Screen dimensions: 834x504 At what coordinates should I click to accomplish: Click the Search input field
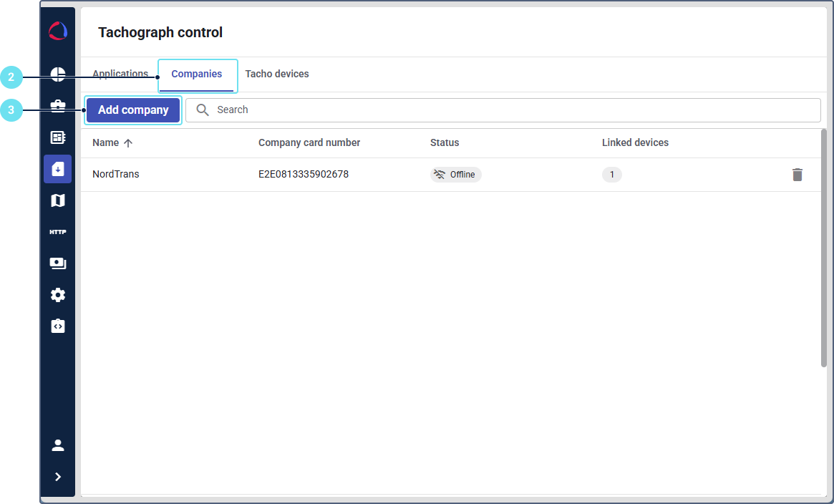pos(501,110)
